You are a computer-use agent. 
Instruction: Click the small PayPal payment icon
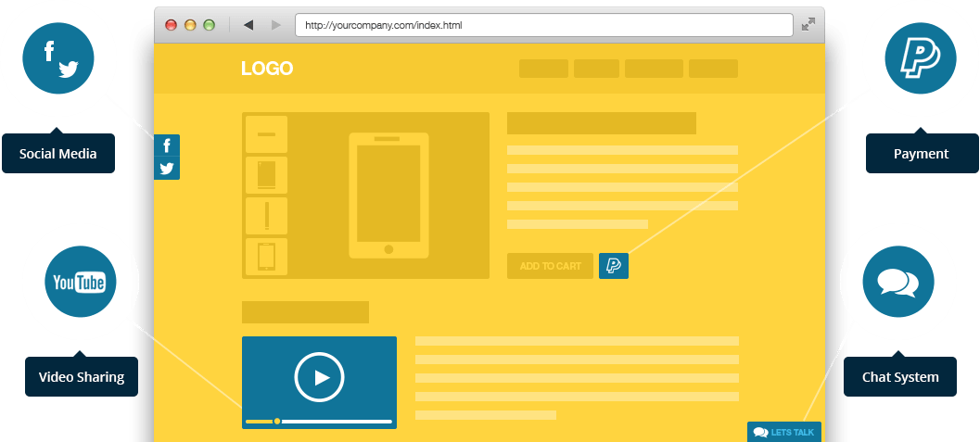(x=614, y=266)
